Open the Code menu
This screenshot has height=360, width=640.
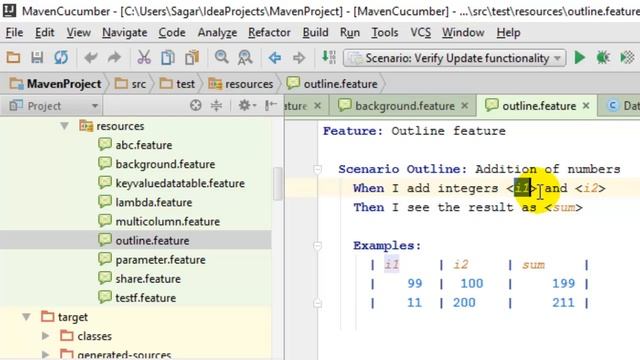click(172, 33)
